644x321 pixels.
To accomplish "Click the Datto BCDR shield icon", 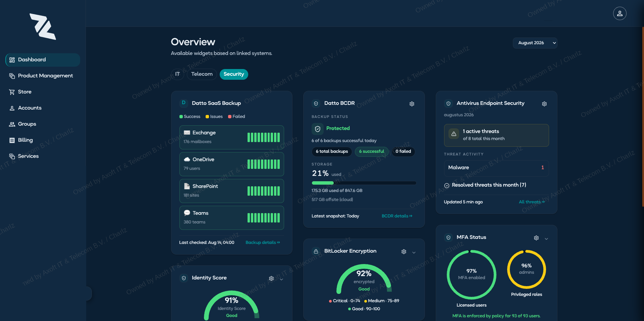I will tap(316, 104).
